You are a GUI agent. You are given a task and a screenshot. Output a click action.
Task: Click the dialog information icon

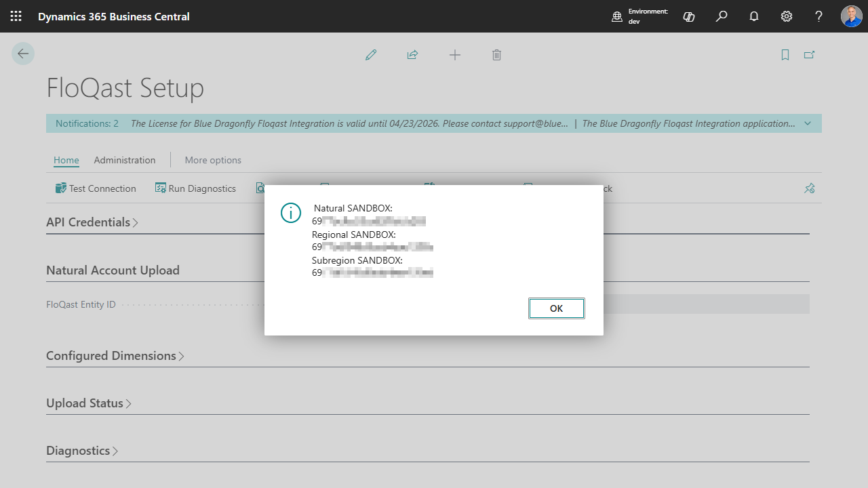(290, 213)
